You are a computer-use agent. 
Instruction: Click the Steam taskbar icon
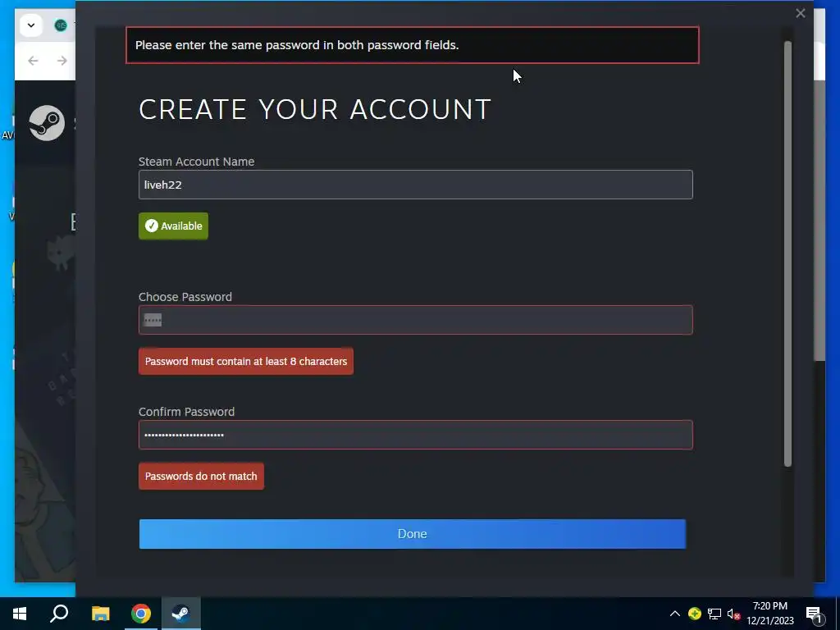pos(181,614)
